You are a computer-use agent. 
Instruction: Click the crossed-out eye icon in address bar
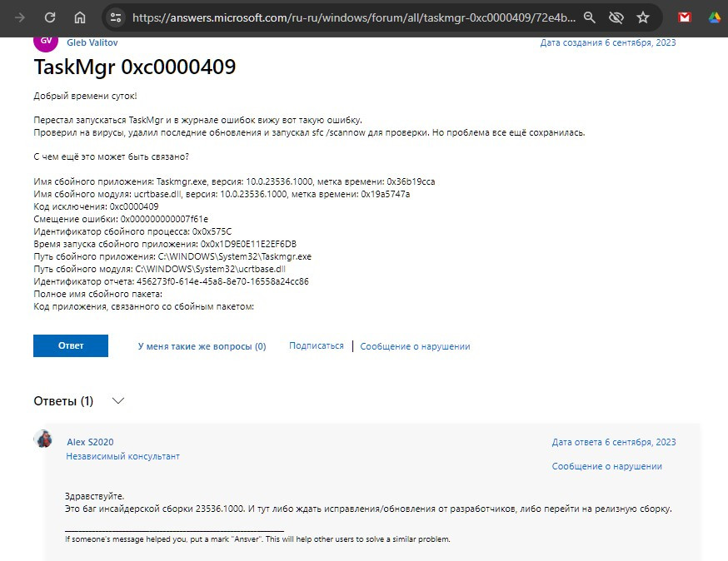616,17
